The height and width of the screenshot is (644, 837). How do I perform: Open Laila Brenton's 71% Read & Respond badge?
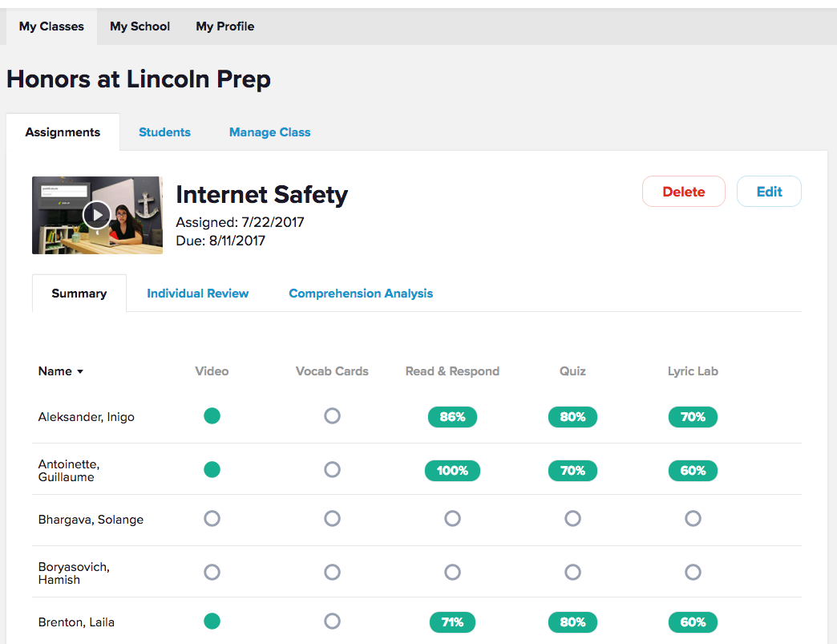click(x=452, y=622)
